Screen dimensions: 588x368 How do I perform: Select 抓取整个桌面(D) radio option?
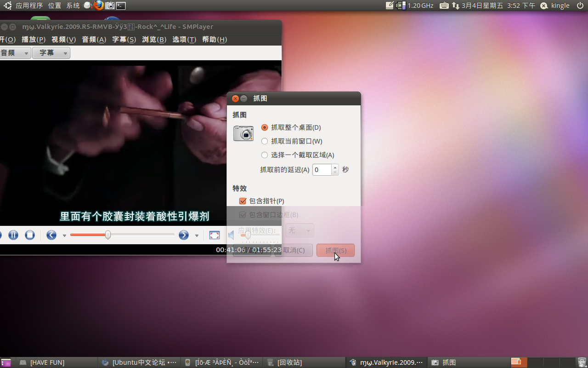click(291, 127)
